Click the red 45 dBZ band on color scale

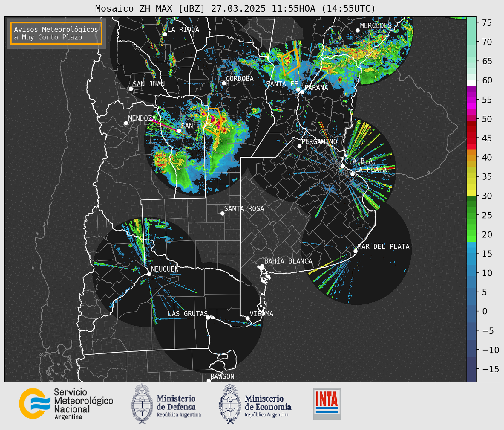[x=471, y=138]
